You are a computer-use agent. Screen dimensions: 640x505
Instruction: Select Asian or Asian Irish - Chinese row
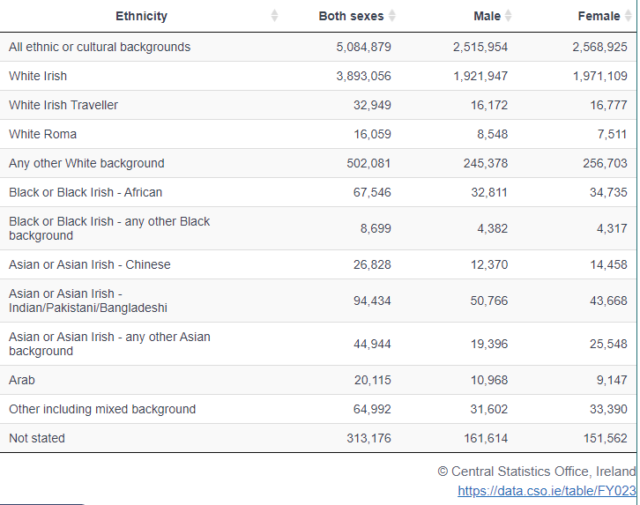point(89,264)
